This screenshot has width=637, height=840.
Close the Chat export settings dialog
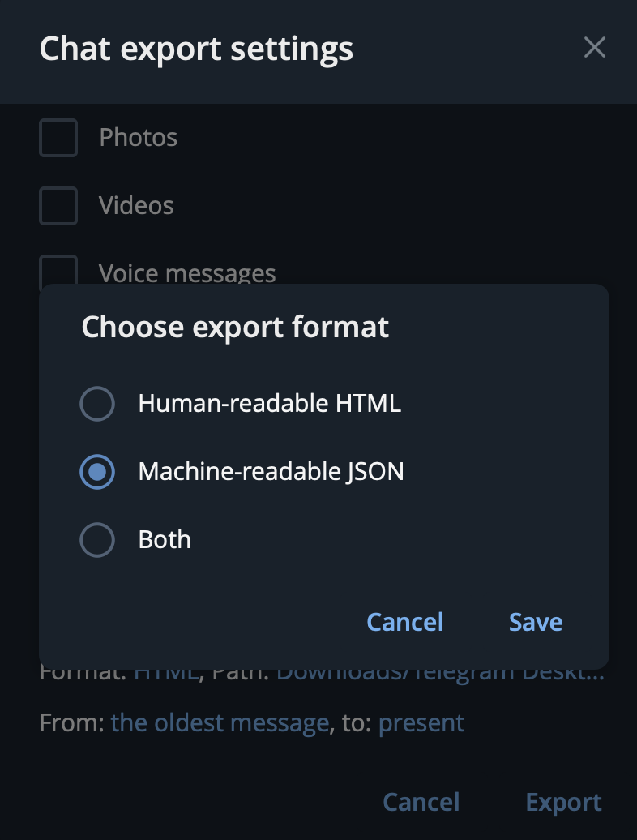(595, 48)
